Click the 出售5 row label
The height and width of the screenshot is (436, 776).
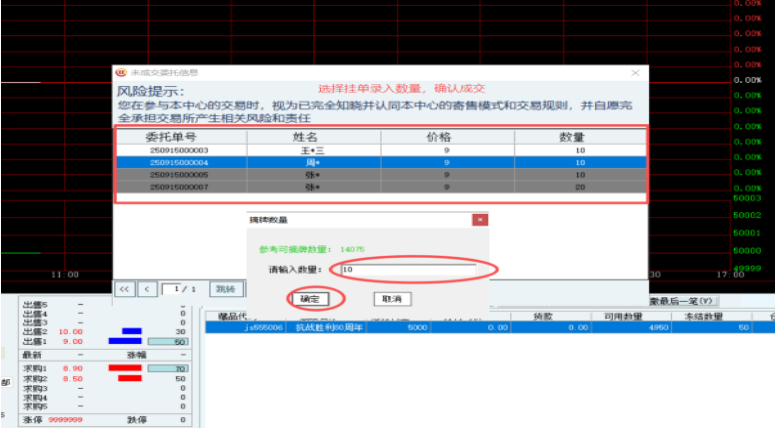35,305
